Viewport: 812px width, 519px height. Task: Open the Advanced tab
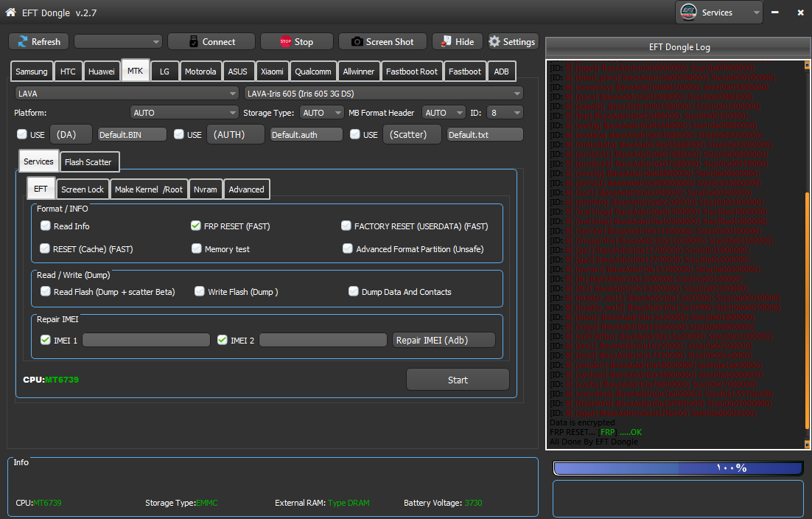point(247,189)
